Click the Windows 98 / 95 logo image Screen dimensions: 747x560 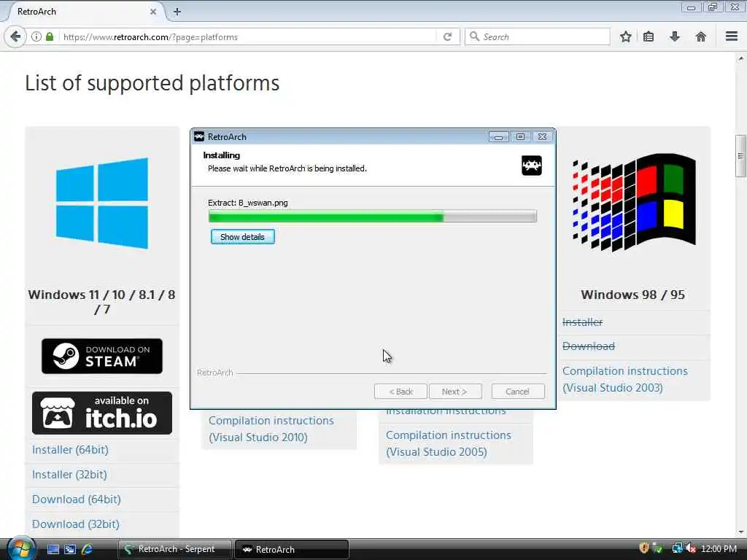tap(634, 202)
